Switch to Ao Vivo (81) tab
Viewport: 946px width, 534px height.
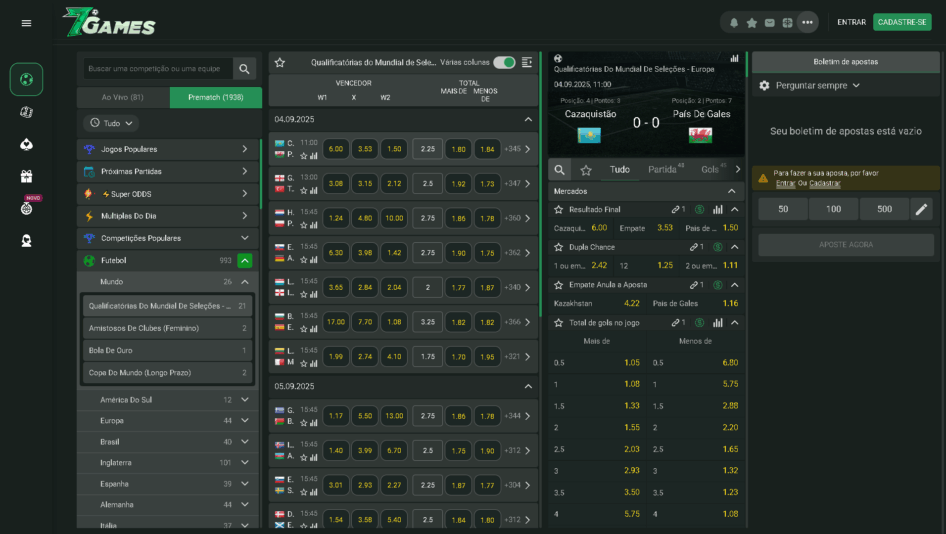point(123,97)
